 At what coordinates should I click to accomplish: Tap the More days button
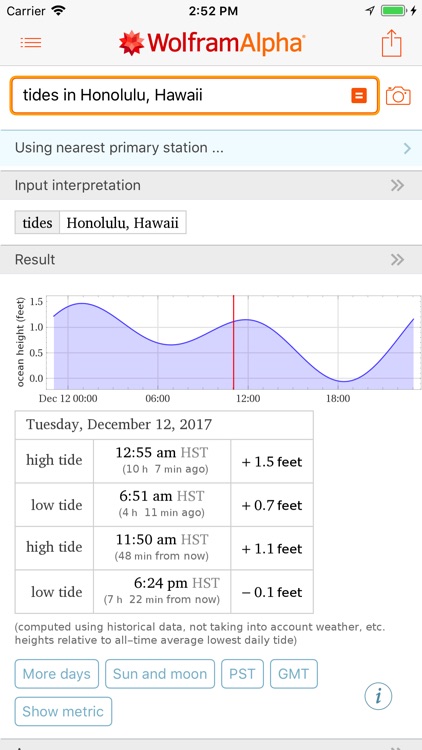click(56, 674)
